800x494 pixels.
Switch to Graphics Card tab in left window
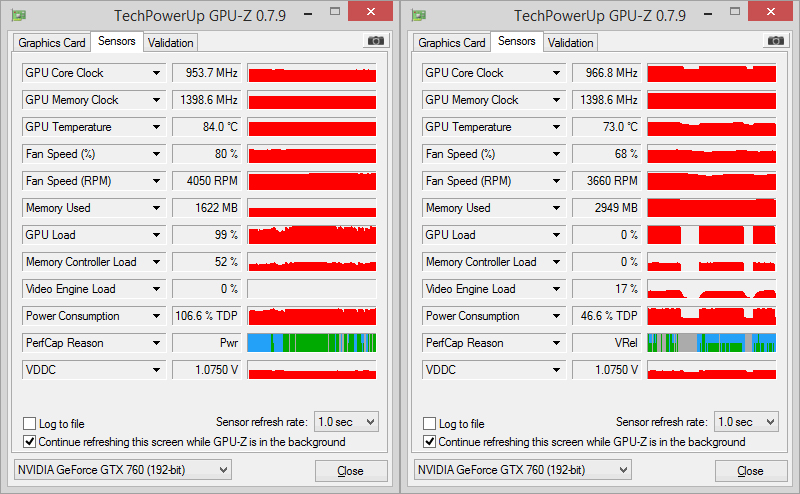(52, 43)
